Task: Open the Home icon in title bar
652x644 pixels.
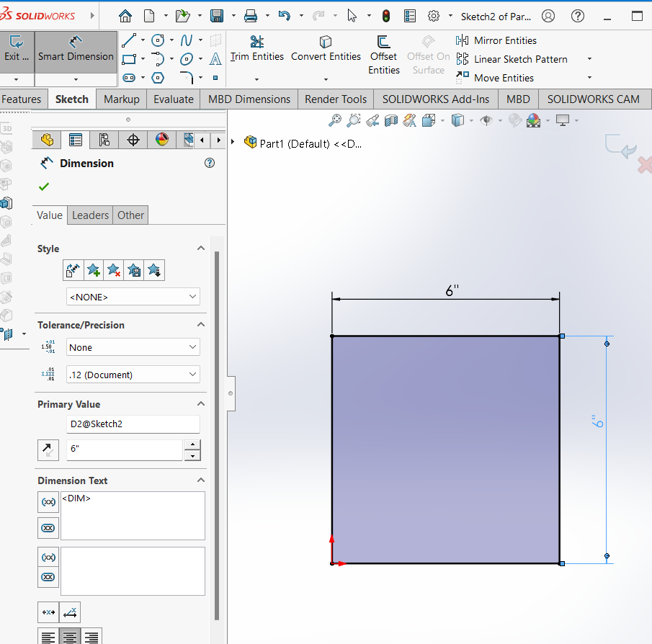Action: [x=125, y=17]
